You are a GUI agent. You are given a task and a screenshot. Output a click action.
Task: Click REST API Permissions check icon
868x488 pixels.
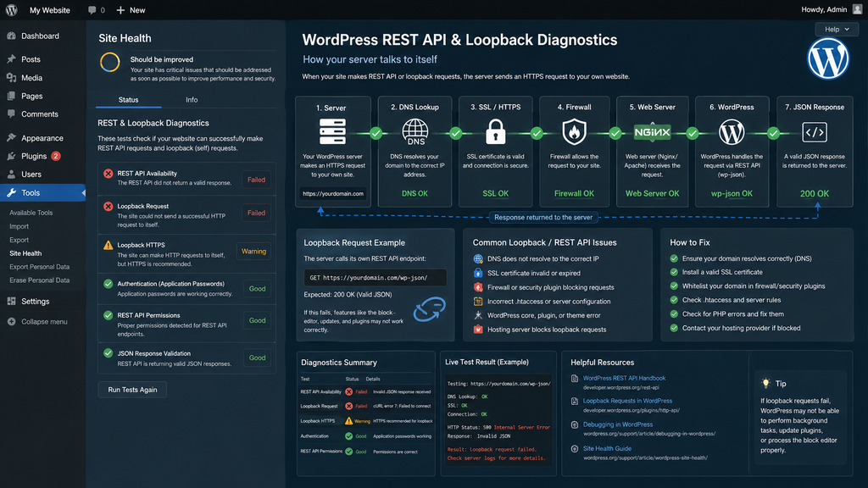[x=108, y=315]
